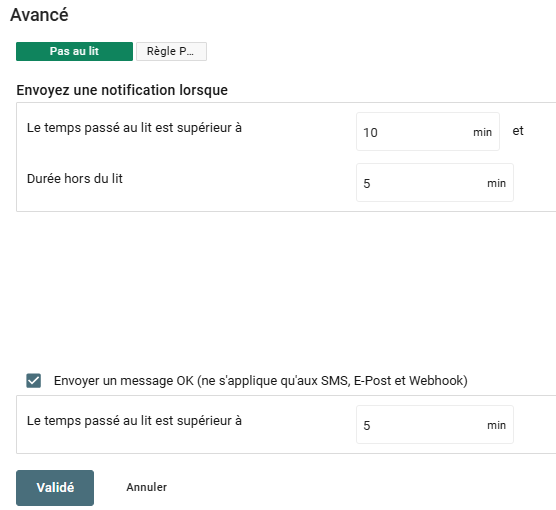This screenshot has height=510, width=556.
Task: Click the 10 min time-in-bed input field
Action: (428, 132)
